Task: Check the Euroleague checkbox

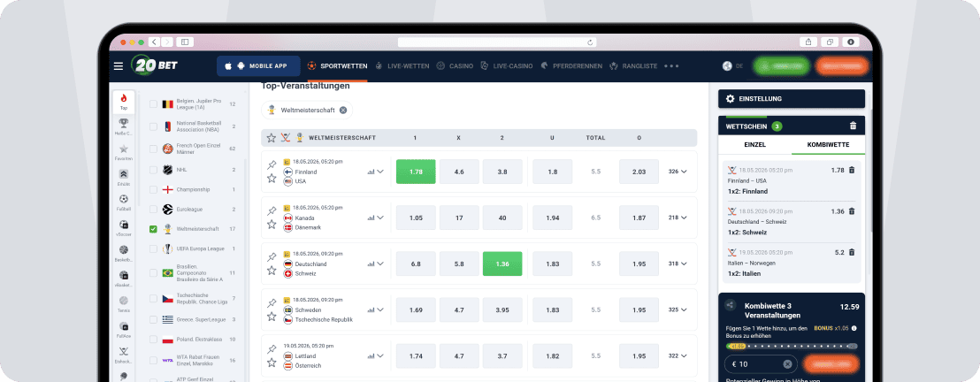Action: [153, 210]
